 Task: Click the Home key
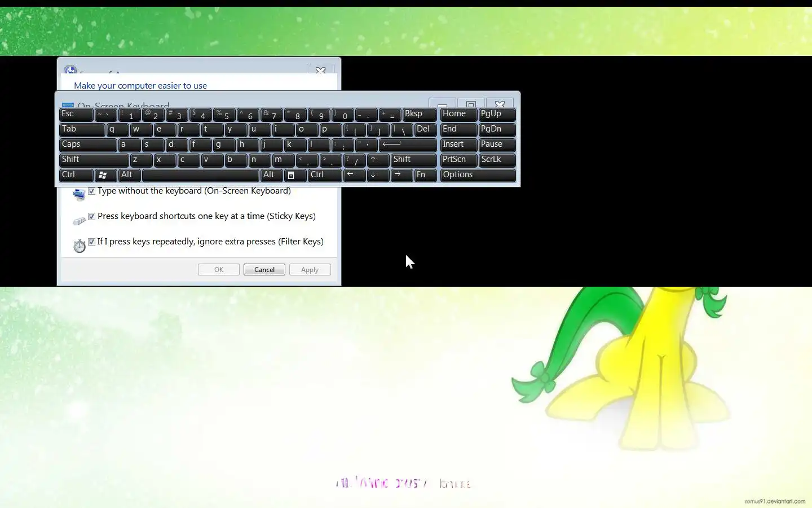[458, 115]
